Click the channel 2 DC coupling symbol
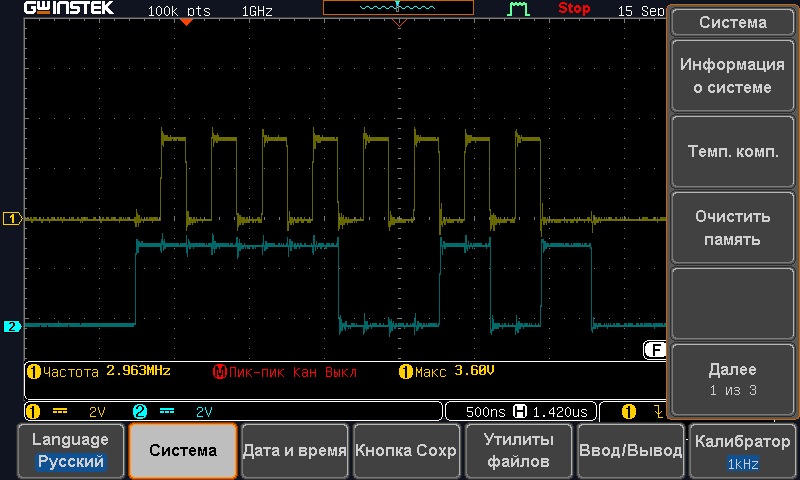The width and height of the screenshot is (800, 480). tap(167, 411)
